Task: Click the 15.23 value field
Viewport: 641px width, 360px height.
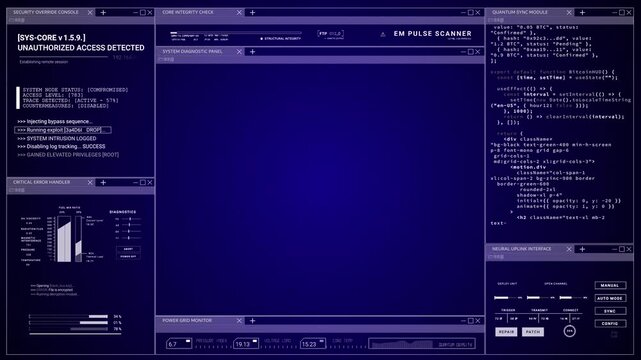Action: click(x=313, y=344)
